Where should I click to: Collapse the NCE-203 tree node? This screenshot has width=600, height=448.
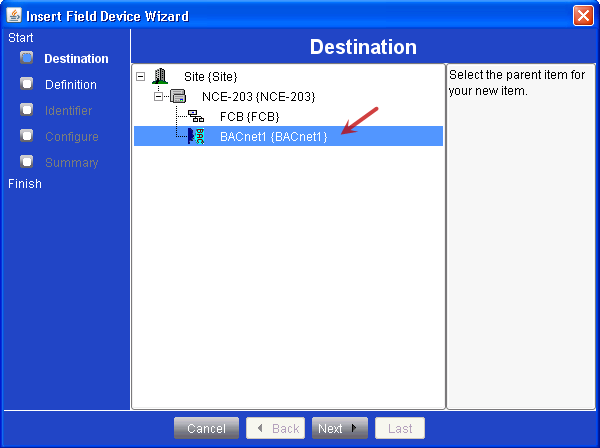click(x=158, y=96)
